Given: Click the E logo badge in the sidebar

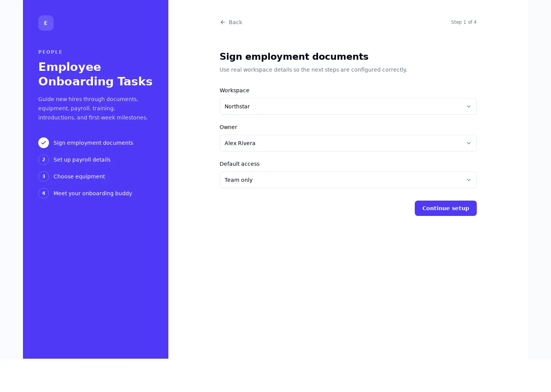Looking at the screenshot, I should [46, 23].
